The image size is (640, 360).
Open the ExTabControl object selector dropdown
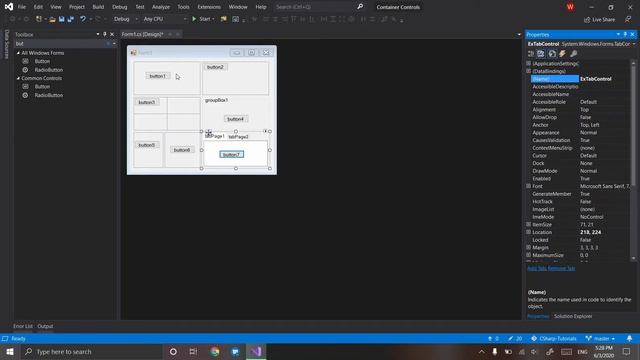pyautogui.click(x=634, y=44)
